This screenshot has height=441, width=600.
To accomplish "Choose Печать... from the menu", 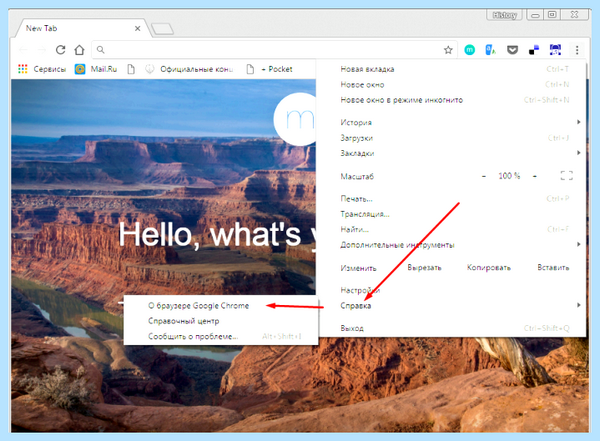I will point(452,199).
